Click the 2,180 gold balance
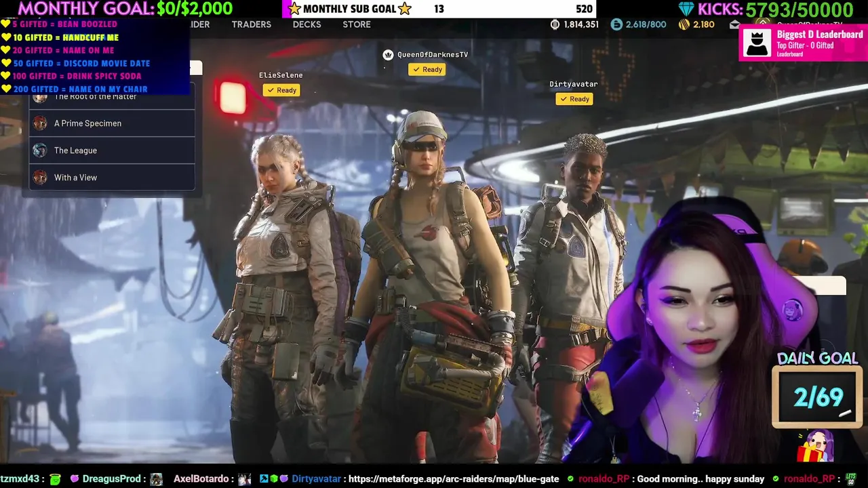This screenshot has height=488, width=868. (x=704, y=24)
